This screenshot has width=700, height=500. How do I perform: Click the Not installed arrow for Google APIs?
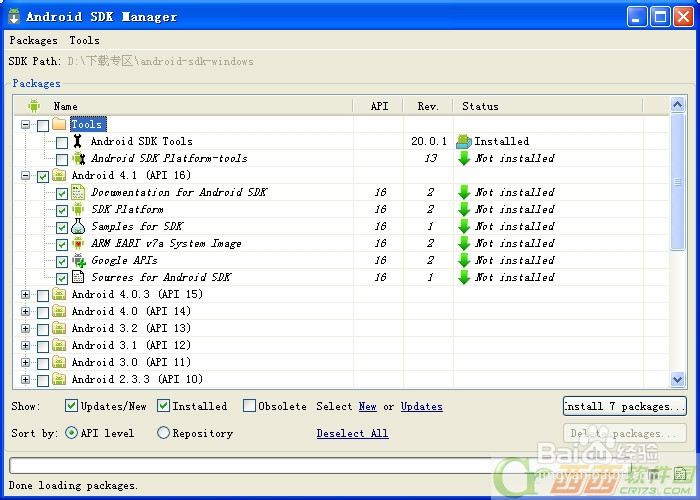coord(464,260)
